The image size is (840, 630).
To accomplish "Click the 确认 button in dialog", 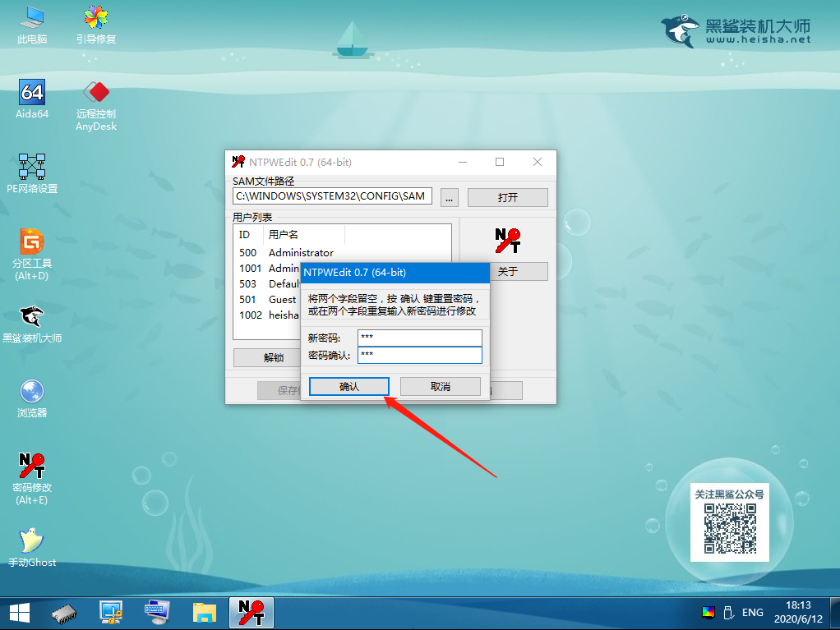I will [349, 387].
